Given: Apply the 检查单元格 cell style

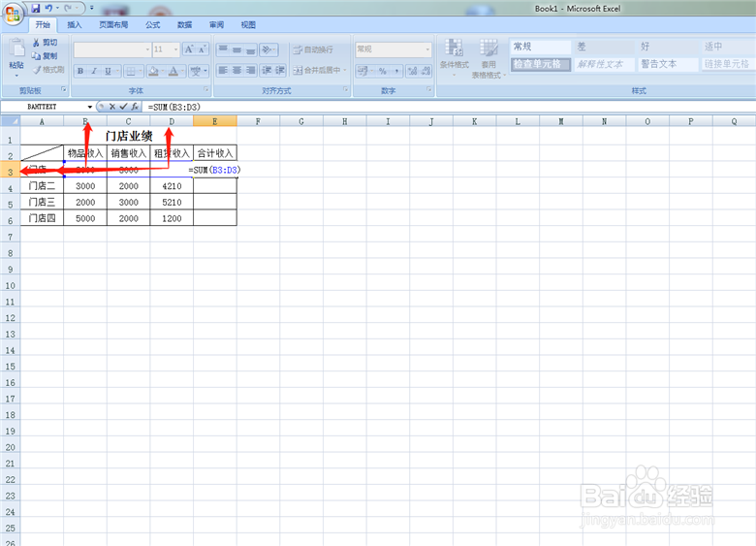Looking at the screenshot, I should coord(541,64).
